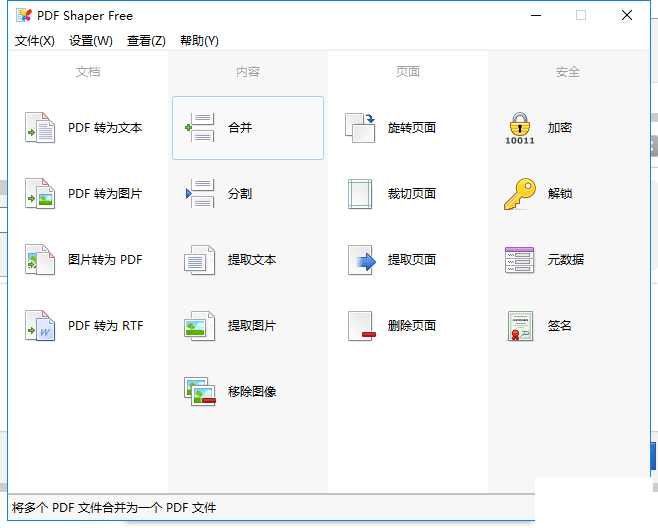The width and height of the screenshot is (658, 528).
Task: Click the 旋转页面 rotate icon
Action: [x=360, y=128]
